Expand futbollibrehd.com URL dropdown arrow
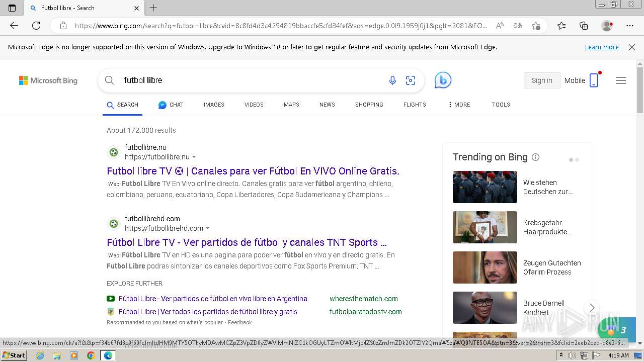The width and height of the screenshot is (644, 362). pyautogui.click(x=207, y=228)
